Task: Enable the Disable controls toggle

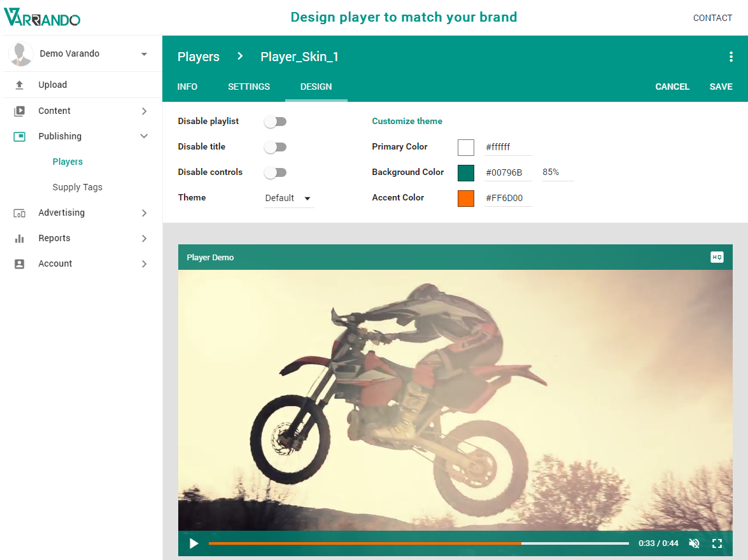Action: click(x=275, y=172)
